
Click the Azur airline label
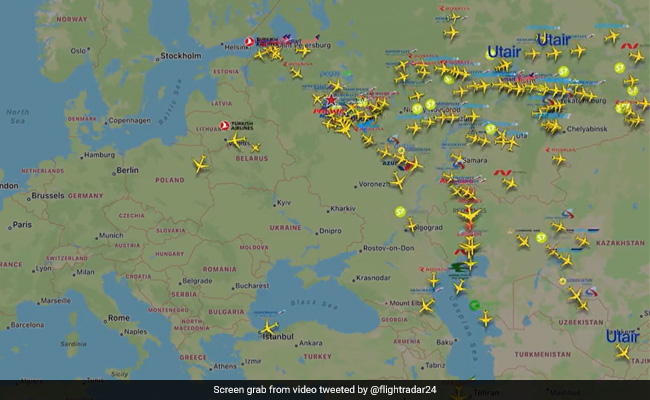pyautogui.click(x=390, y=163)
